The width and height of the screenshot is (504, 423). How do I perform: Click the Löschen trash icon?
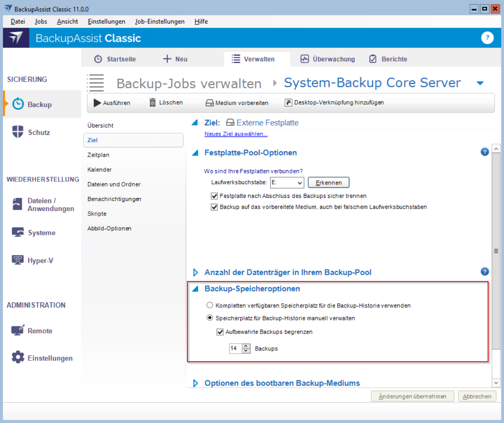click(x=152, y=102)
